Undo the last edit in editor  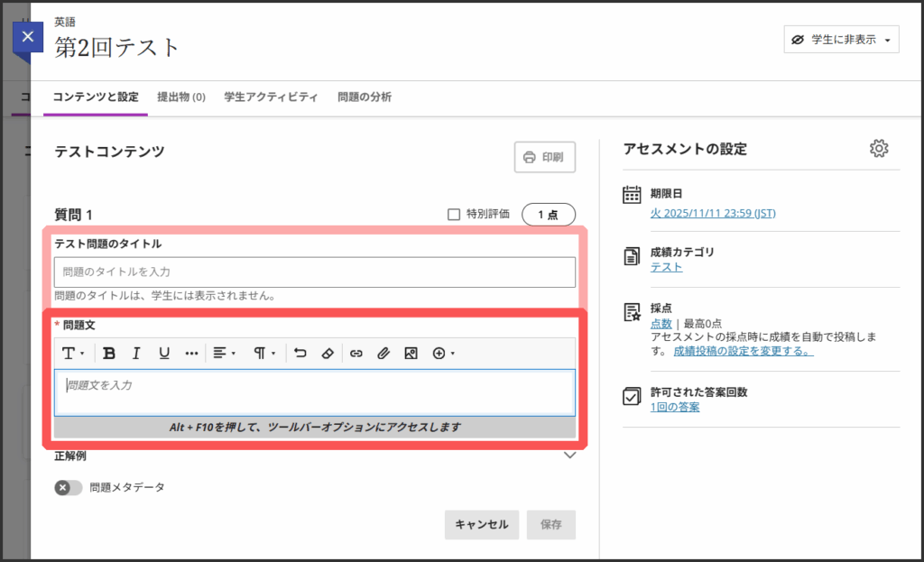click(x=300, y=354)
